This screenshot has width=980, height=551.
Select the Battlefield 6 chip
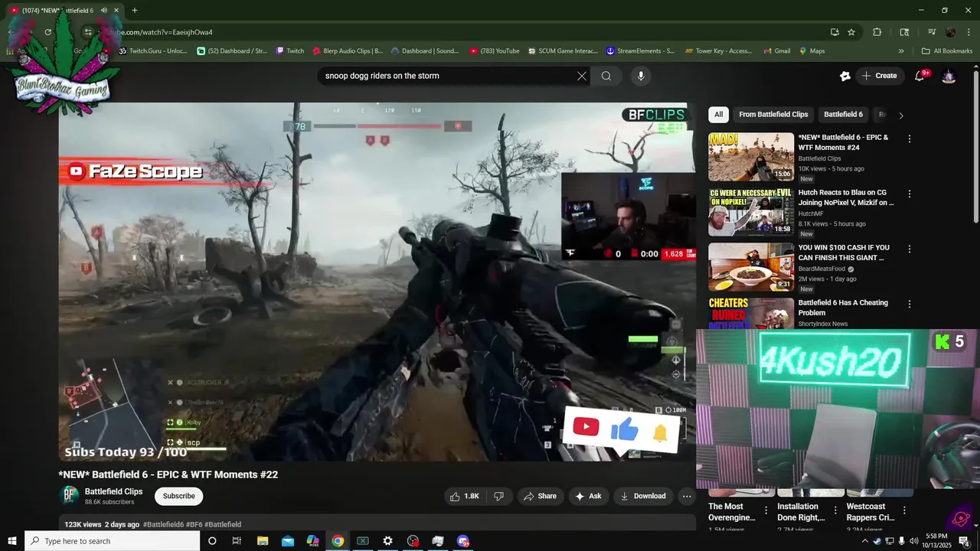843,115
